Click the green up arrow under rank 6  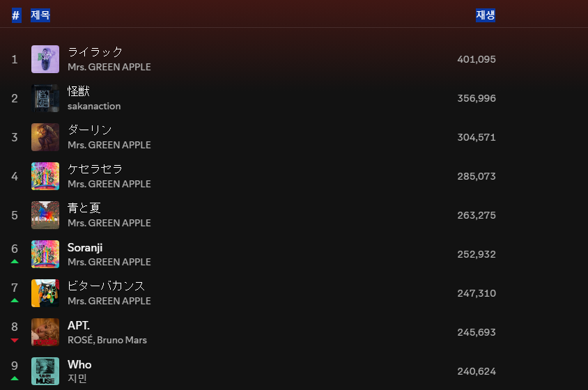pyautogui.click(x=15, y=261)
